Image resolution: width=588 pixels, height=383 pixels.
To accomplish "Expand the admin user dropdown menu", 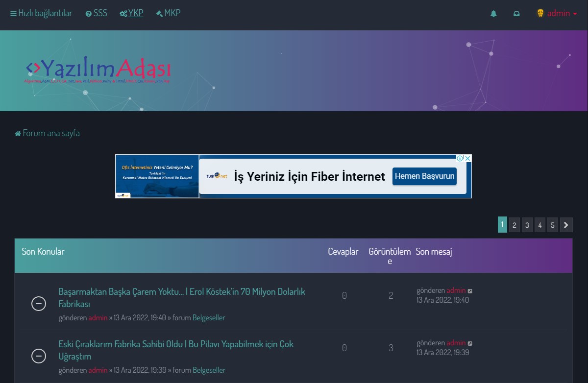I will point(557,13).
